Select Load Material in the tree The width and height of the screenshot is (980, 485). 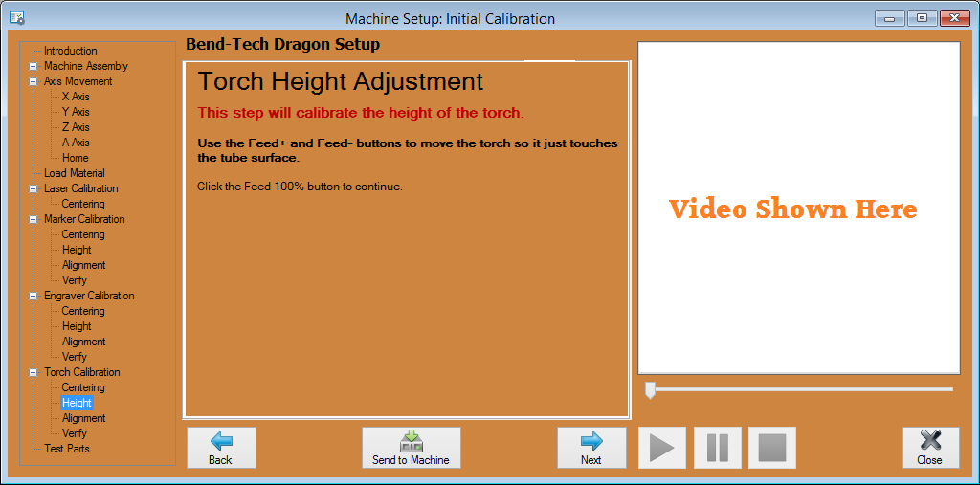pyautogui.click(x=75, y=173)
